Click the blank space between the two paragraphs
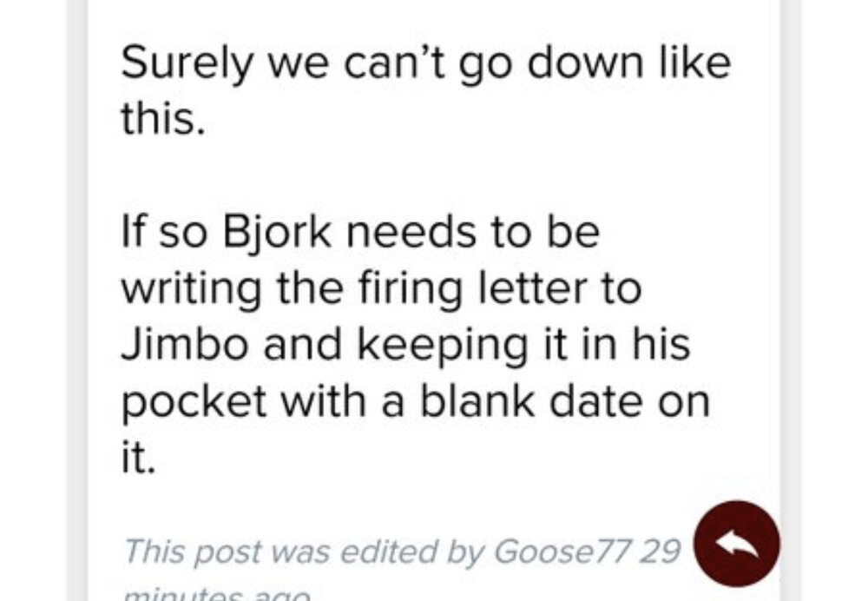 [391, 169]
